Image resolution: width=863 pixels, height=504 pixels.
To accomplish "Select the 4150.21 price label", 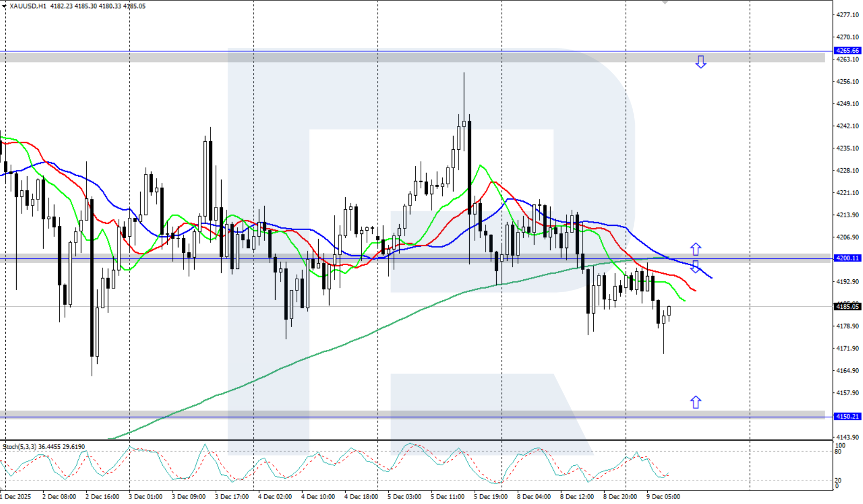I will point(847,417).
